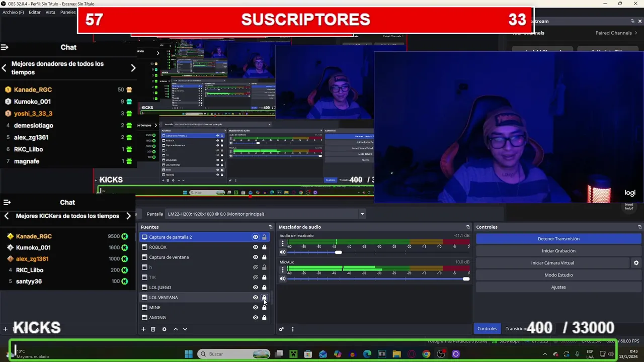Image resolution: width=644 pixels, height=362 pixels.
Task: Open the Archivo menu
Action: 13,12
